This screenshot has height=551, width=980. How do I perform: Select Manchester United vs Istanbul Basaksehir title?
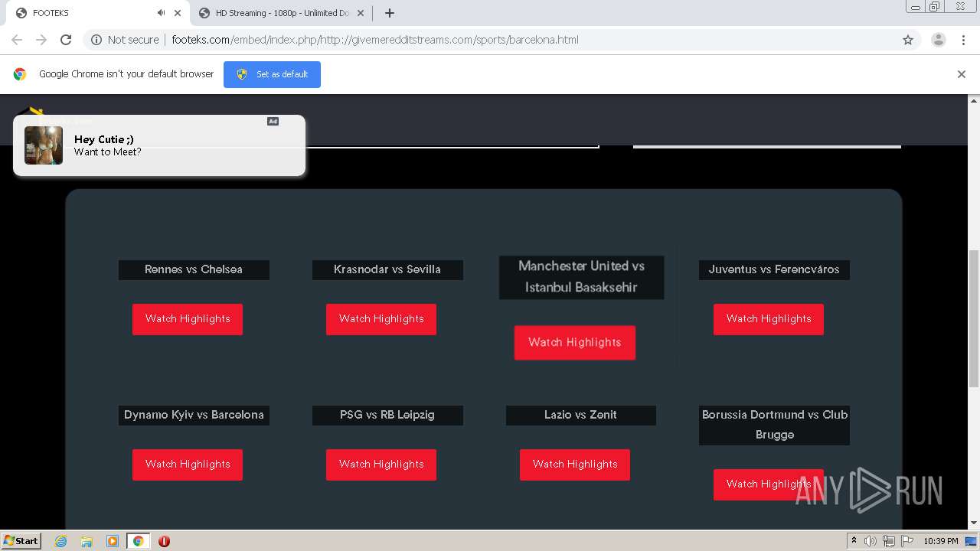pyautogui.click(x=582, y=277)
